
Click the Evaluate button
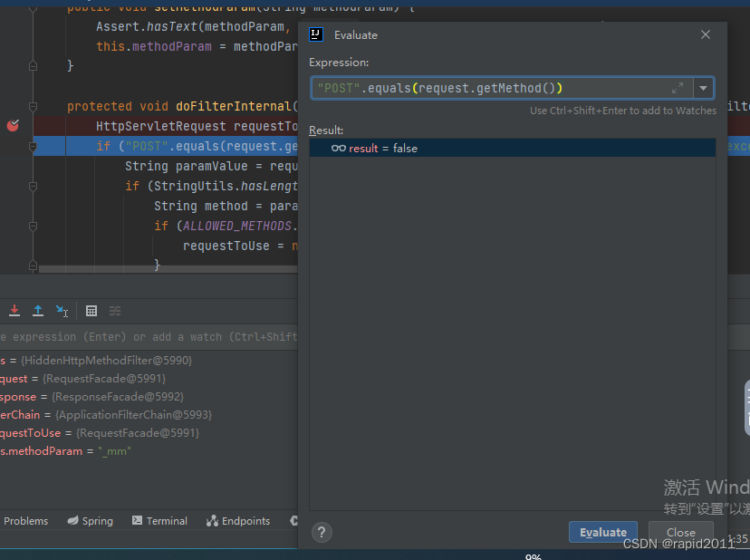click(603, 532)
